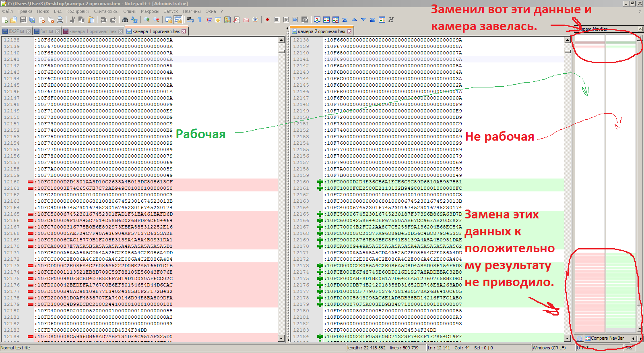Select the Compare NavBar panel tab
Image resolution: width=644 pixels, height=353 pixels.
tap(607, 338)
